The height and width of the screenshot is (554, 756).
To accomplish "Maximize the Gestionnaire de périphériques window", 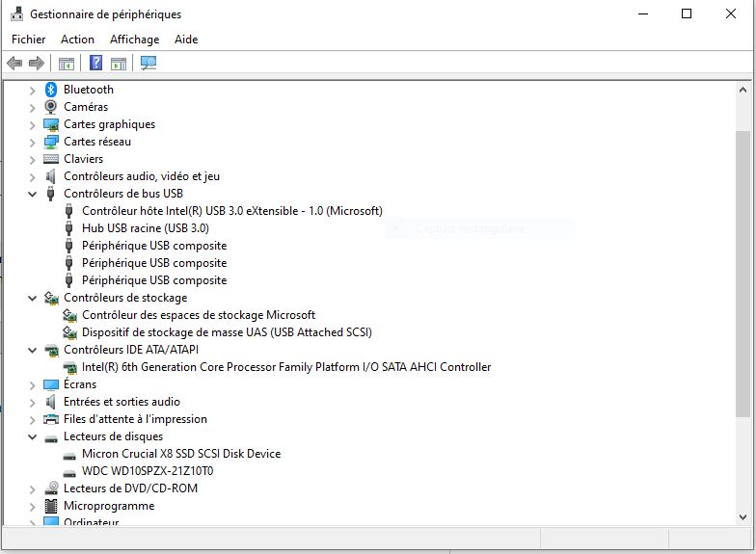I will click(x=687, y=13).
